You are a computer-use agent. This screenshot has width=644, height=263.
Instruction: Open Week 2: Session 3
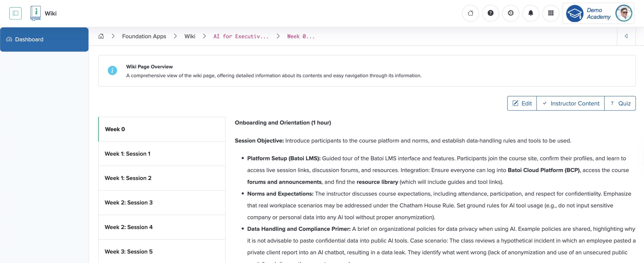(x=128, y=202)
